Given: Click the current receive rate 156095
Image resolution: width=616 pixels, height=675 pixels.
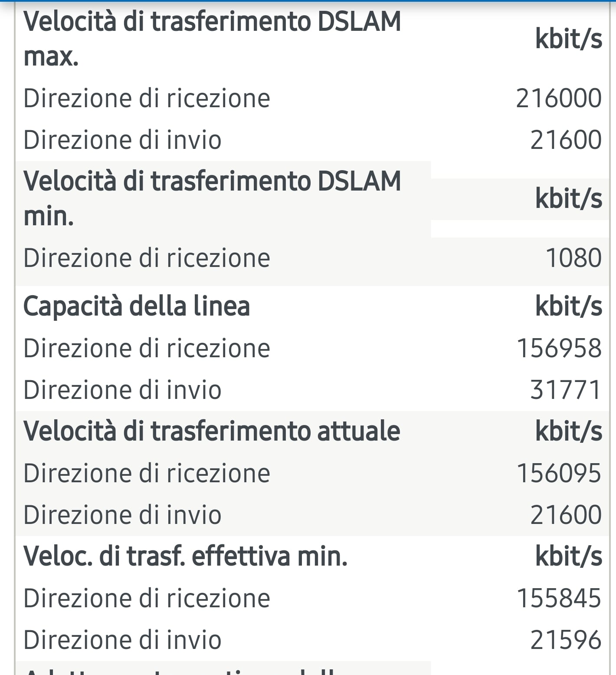Looking at the screenshot, I should (x=559, y=473).
